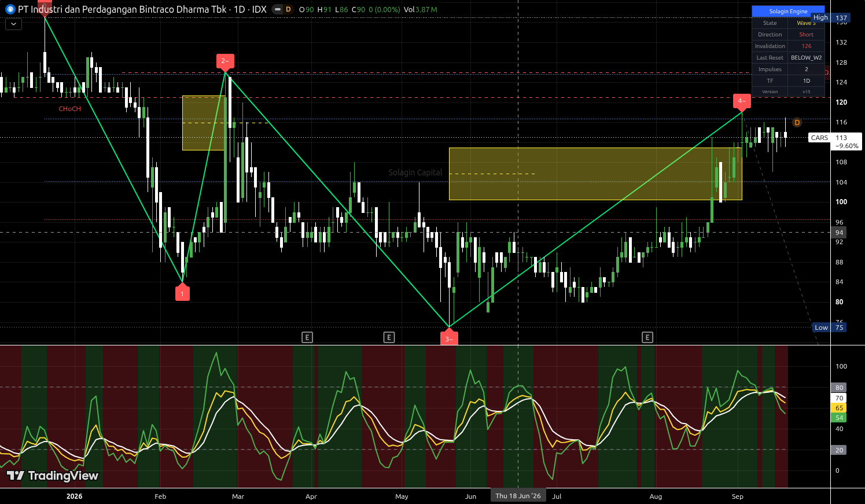Click the bold 100 price axis label

[x=841, y=202]
